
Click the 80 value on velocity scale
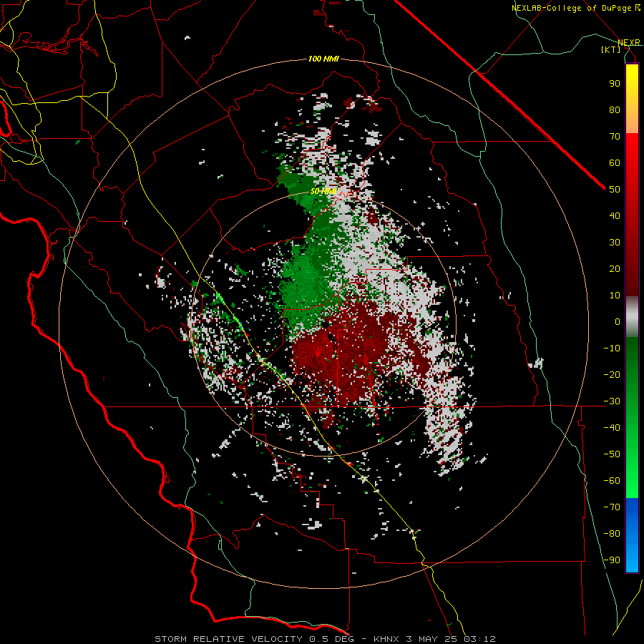[x=615, y=110]
